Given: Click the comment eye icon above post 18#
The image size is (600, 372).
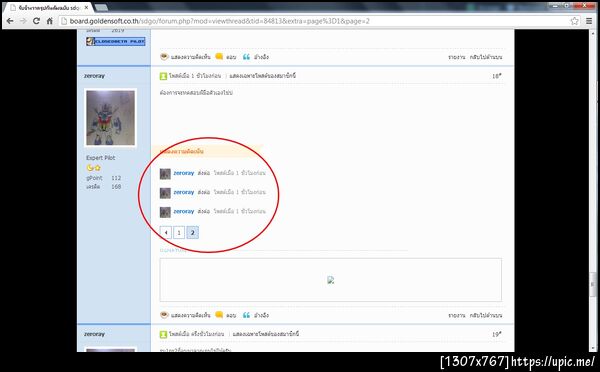Looking at the screenshot, I should pos(164,57).
